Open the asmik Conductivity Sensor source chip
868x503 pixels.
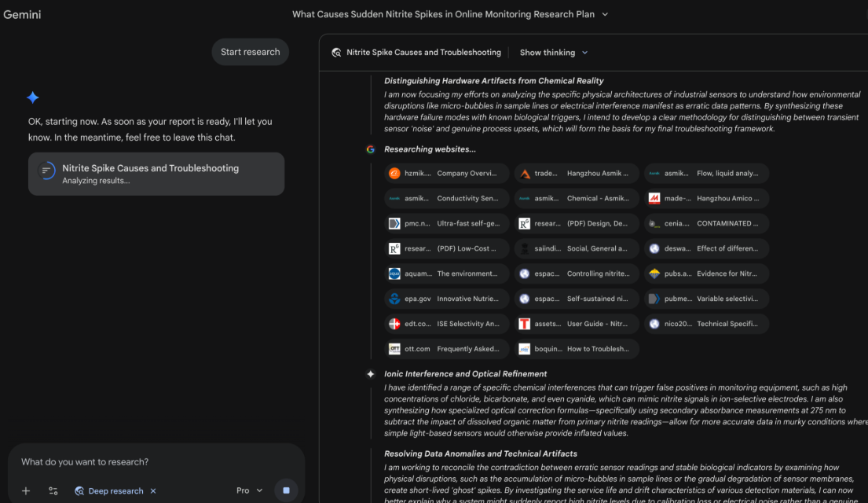(447, 198)
